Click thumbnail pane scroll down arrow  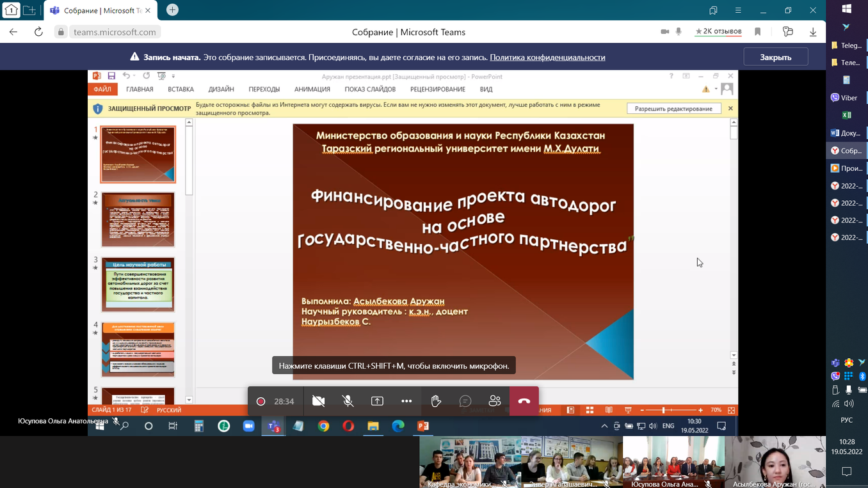click(189, 400)
